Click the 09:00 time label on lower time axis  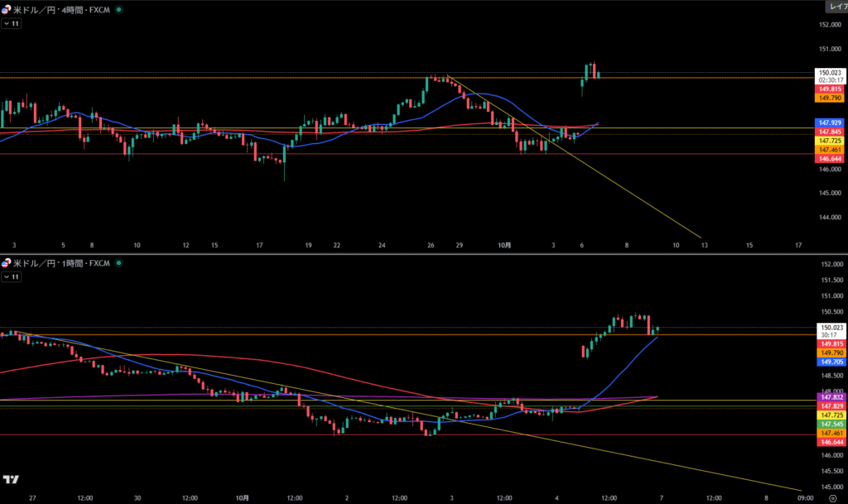pos(805,499)
